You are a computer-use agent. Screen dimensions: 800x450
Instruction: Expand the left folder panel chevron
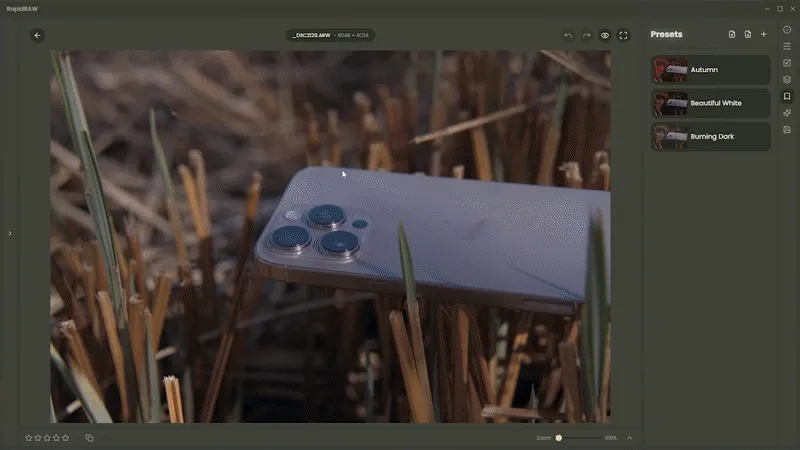point(10,234)
